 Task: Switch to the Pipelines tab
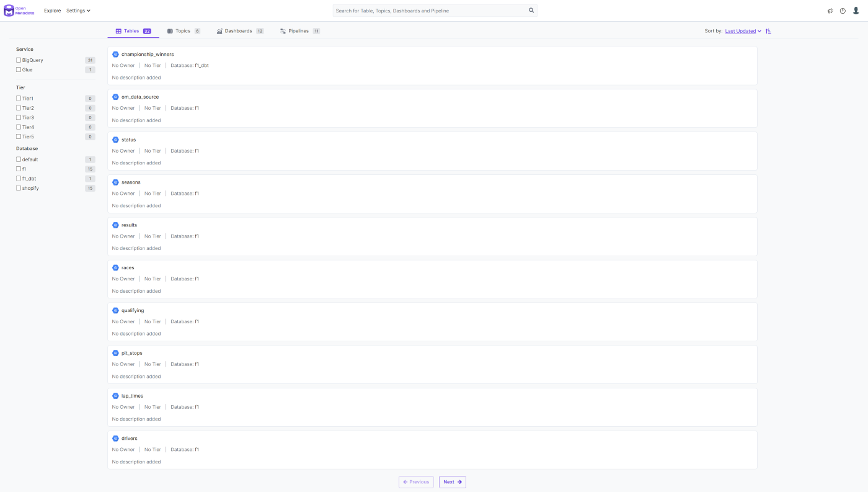(300, 31)
